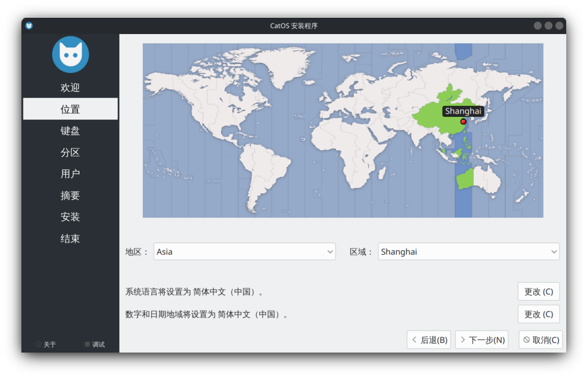This screenshot has width=588, height=378.
Task: Proceed with 下一步(N) button
Action: point(482,340)
